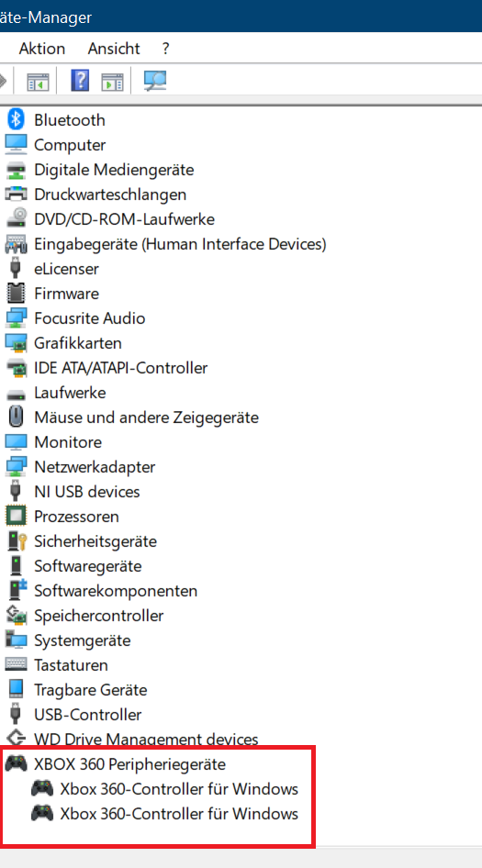The width and height of the screenshot is (482, 868).
Task: Click the action pane toolbar icon
Action: click(x=112, y=81)
